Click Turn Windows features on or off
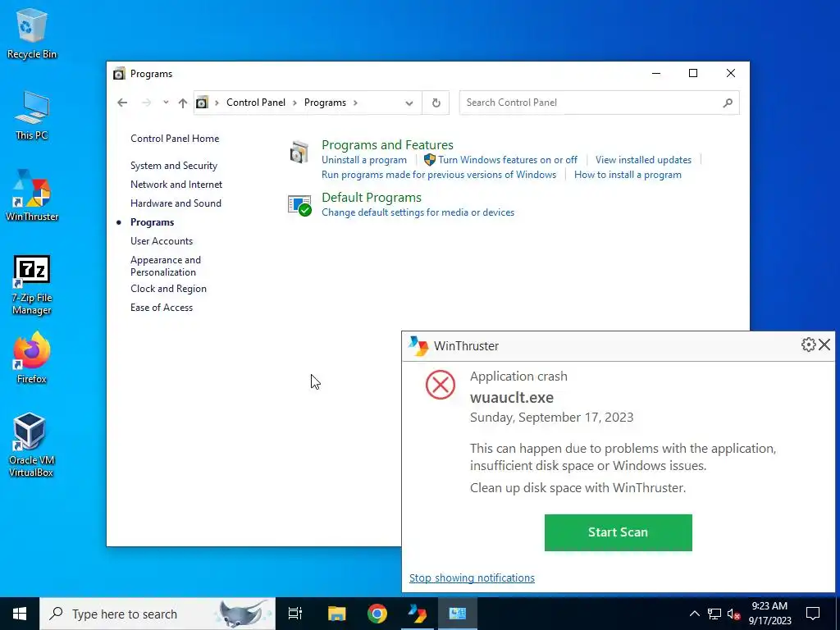Screen dimensions: 840x630 point(507,160)
